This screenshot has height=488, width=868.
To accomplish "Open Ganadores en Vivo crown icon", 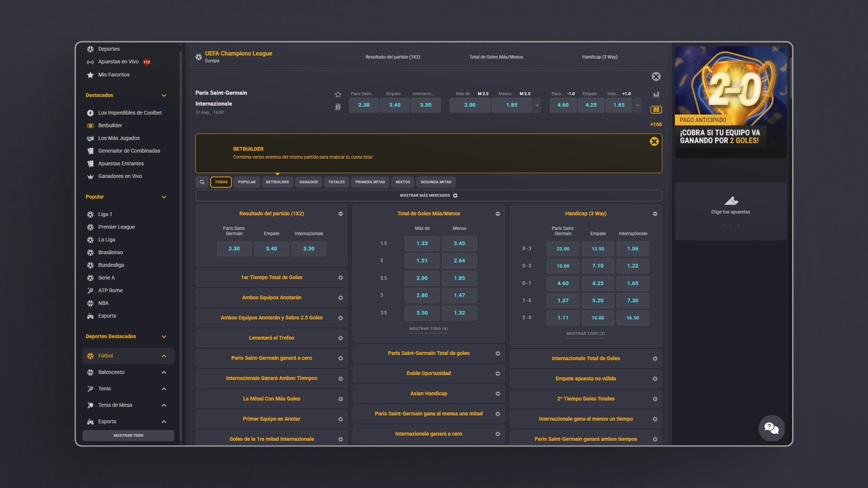I will [90, 177].
